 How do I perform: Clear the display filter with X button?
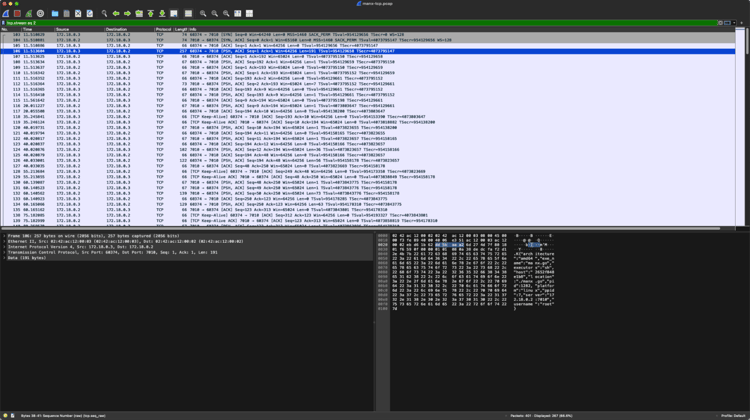coord(722,23)
